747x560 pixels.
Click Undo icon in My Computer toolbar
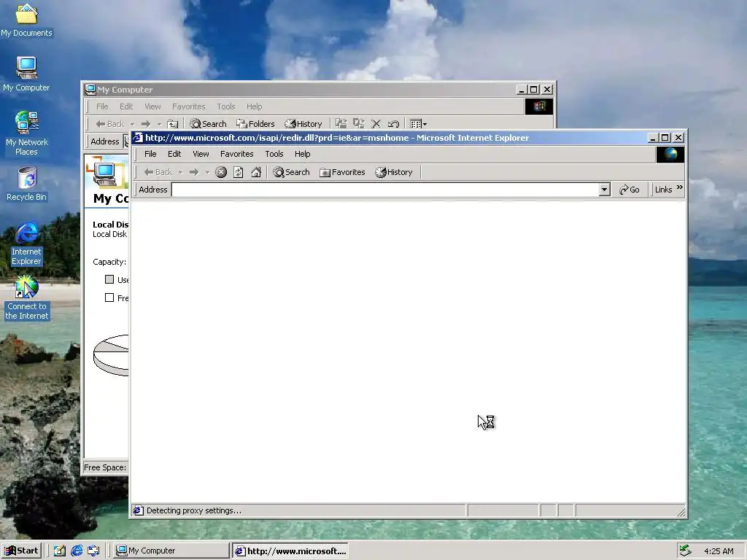point(393,124)
